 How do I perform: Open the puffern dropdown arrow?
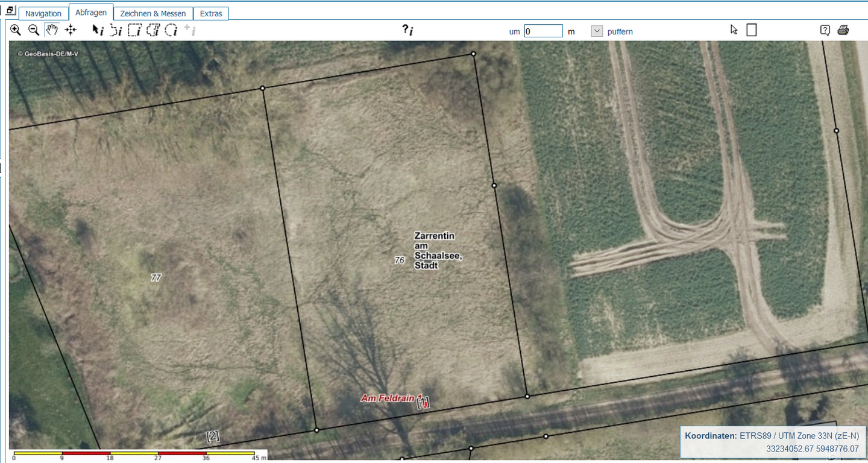point(597,31)
